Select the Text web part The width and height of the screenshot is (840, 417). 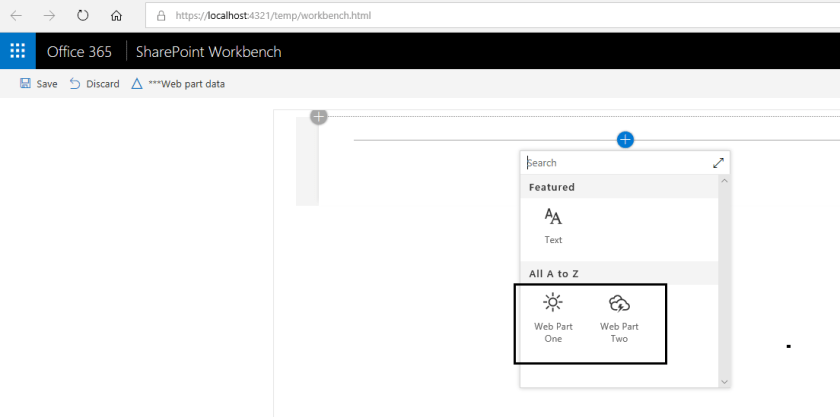pos(553,225)
